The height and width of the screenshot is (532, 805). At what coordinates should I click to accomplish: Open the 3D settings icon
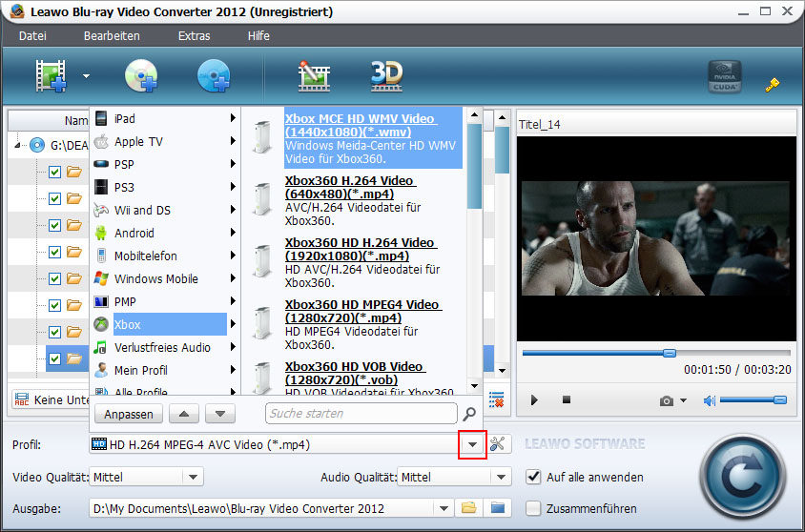click(386, 76)
